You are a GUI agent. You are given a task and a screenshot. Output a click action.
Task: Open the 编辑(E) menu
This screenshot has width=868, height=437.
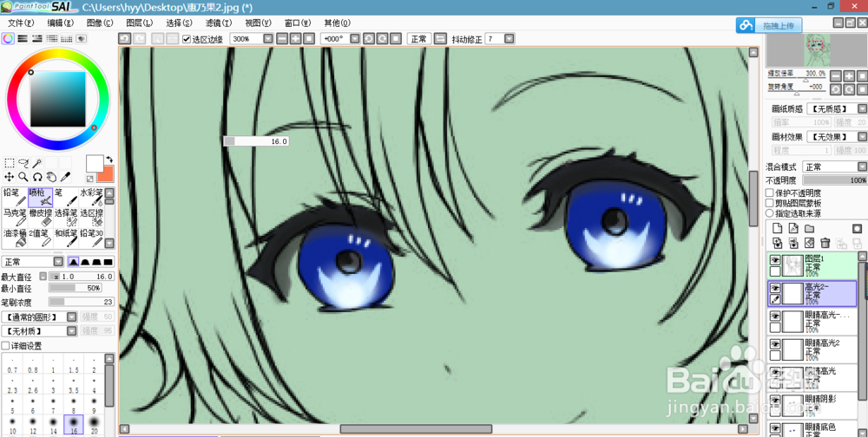[x=61, y=23]
